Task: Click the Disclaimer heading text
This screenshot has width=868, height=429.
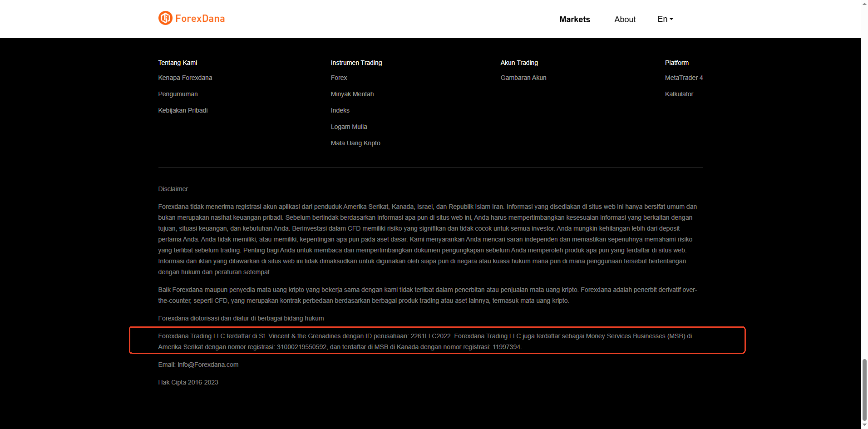Action: click(173, 189)
